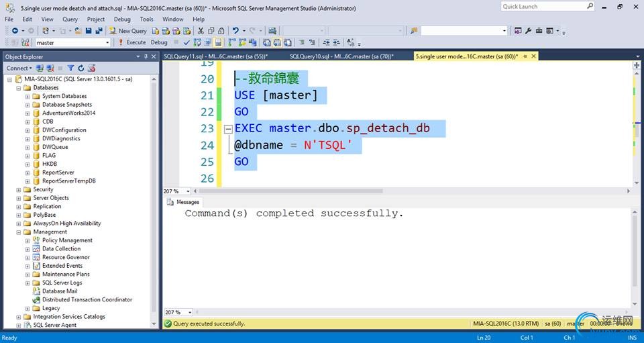This screenshot has height=343, width=644.
Task: Select the ReportServerTempDB database
Action: (x=69, y=181)
